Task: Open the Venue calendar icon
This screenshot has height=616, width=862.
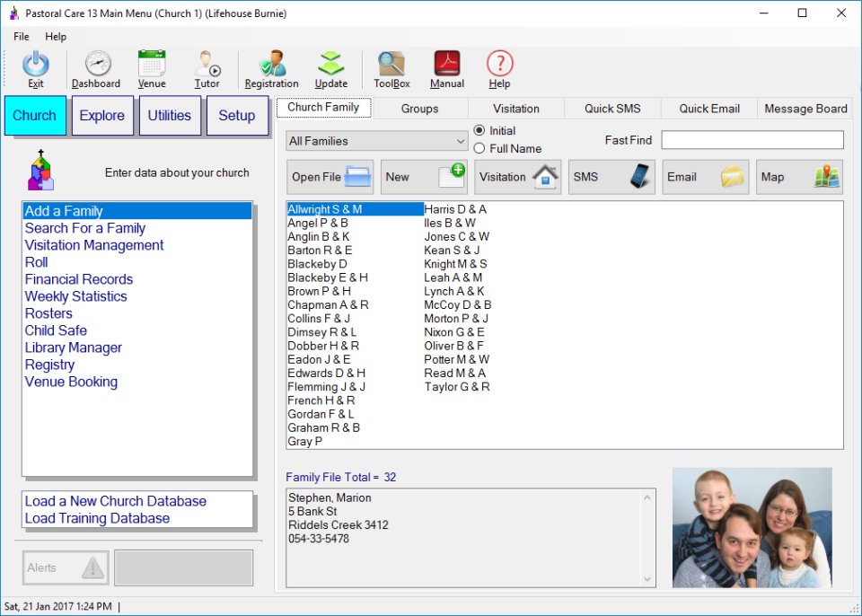Action: click(152, 65)
